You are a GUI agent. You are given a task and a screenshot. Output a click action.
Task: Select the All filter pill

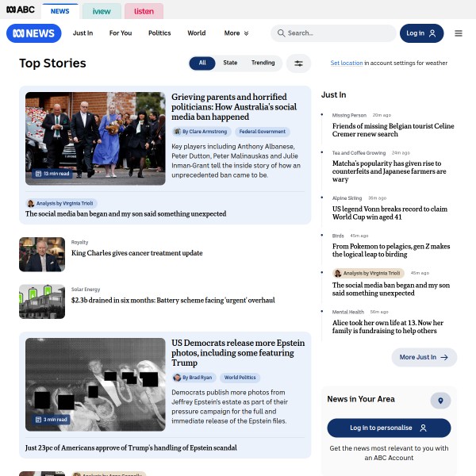pyautogui.click(x=202, y=63)
